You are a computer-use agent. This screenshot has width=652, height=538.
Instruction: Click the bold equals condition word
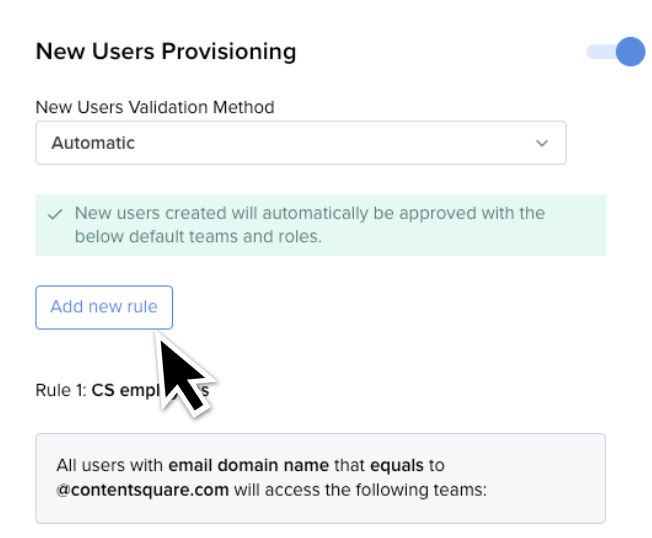point(397,466)
